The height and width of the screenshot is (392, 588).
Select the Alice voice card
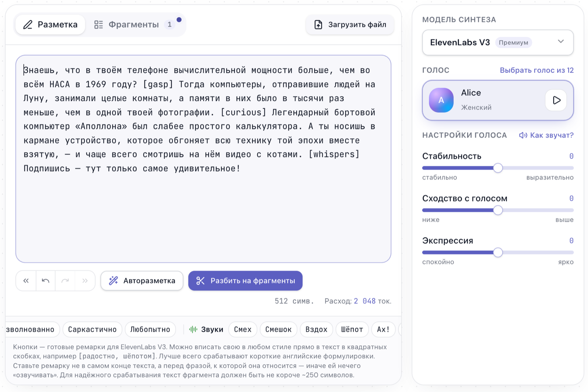[498, 100]
